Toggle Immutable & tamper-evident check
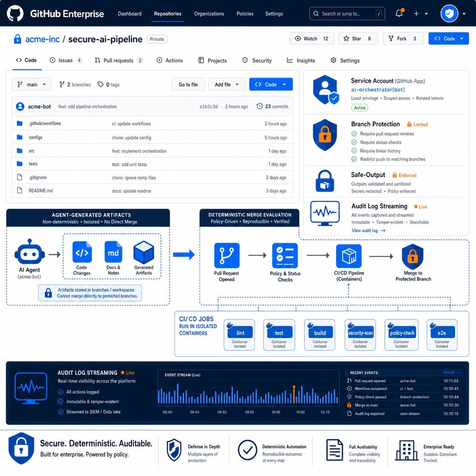The image size is (476, 476). click(x=61, y=401)
